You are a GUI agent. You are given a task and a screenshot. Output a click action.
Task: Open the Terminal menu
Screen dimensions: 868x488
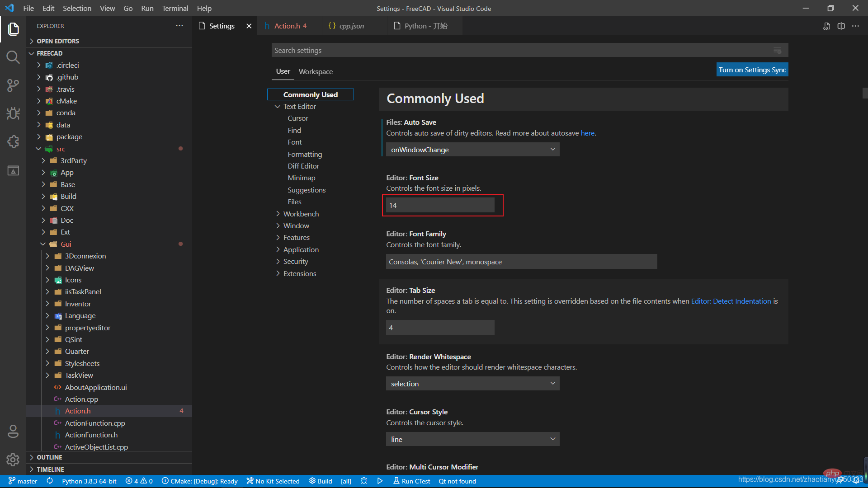[175, 8]
